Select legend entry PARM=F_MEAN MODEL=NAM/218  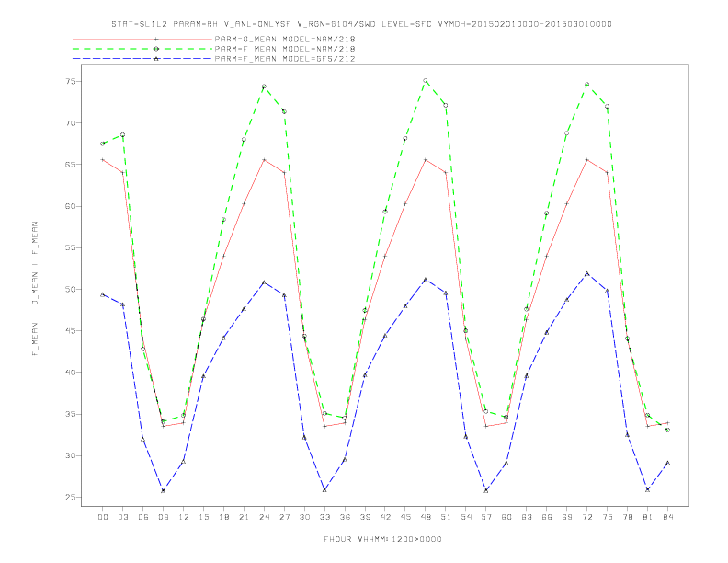285,49
